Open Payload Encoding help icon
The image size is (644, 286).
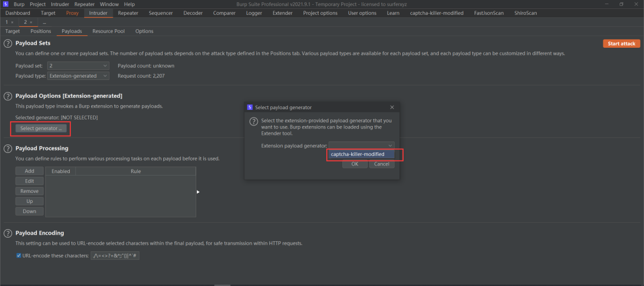(x=8, y=233)
